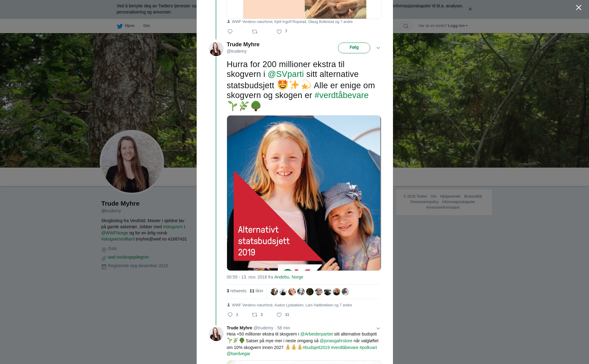Reply to the top tweet
589x364 pixels.
[x=230, y=32]
